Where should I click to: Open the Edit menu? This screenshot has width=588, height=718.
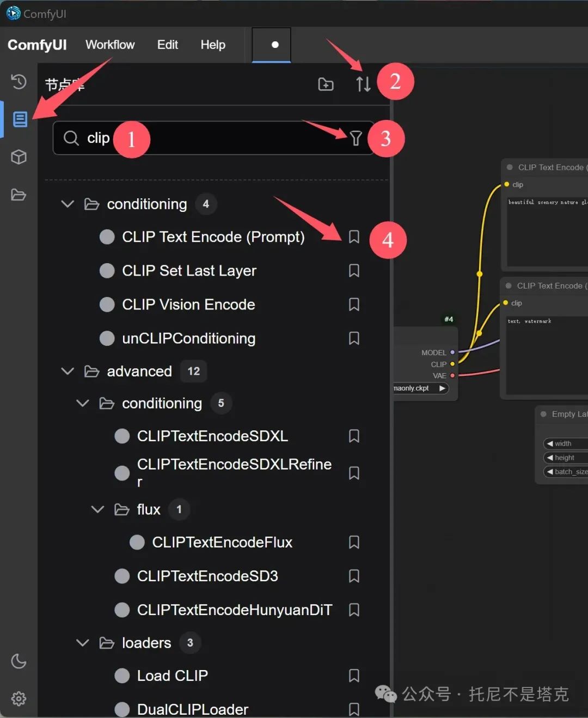(x=168, y=45)
